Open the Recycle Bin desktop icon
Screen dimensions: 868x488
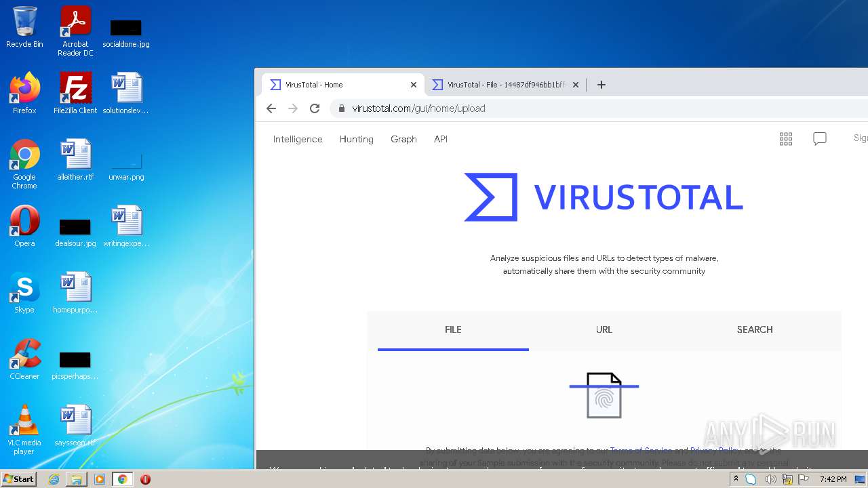(24, 27)
